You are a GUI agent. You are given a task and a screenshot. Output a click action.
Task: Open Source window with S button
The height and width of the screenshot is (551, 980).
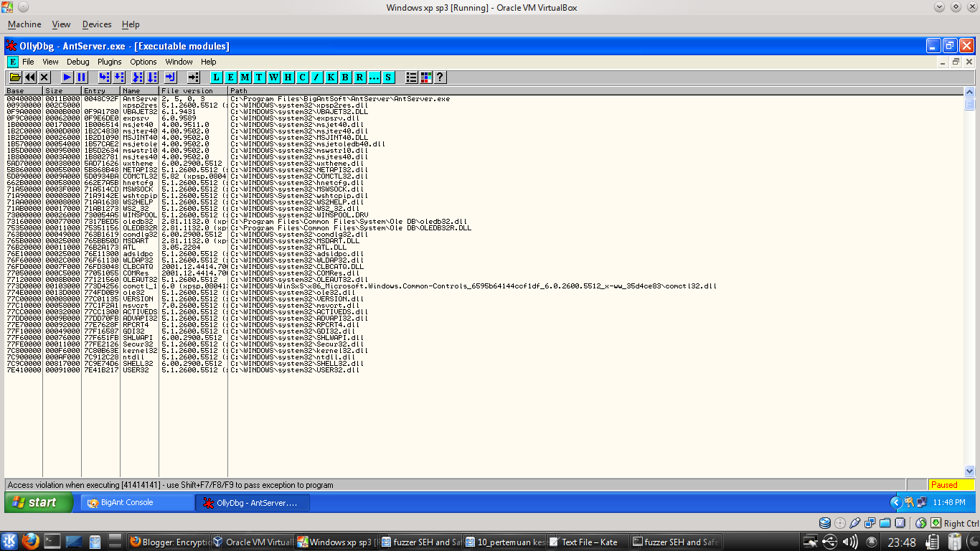coord(388,77)
